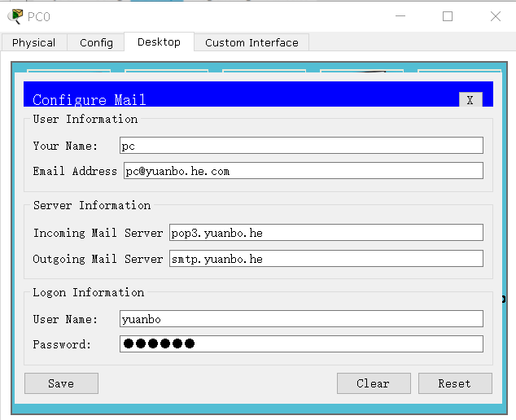
Task: Close the PC0 window
Action: (496, 16)
